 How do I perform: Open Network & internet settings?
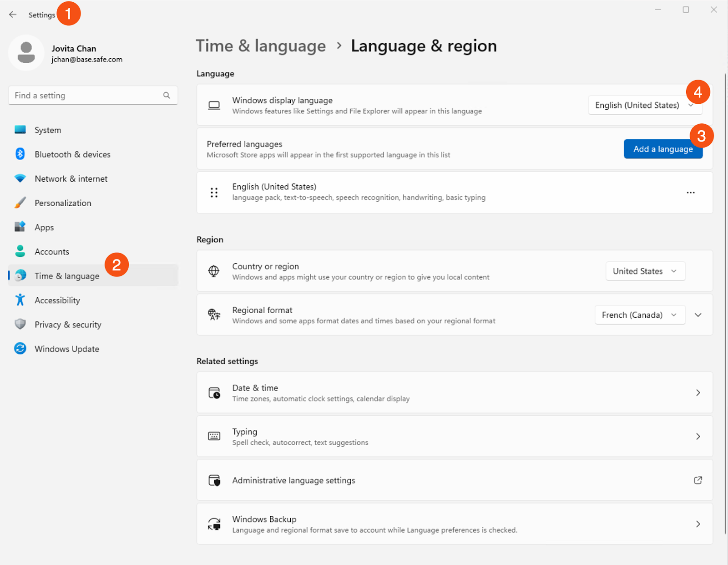coord(93,178)
